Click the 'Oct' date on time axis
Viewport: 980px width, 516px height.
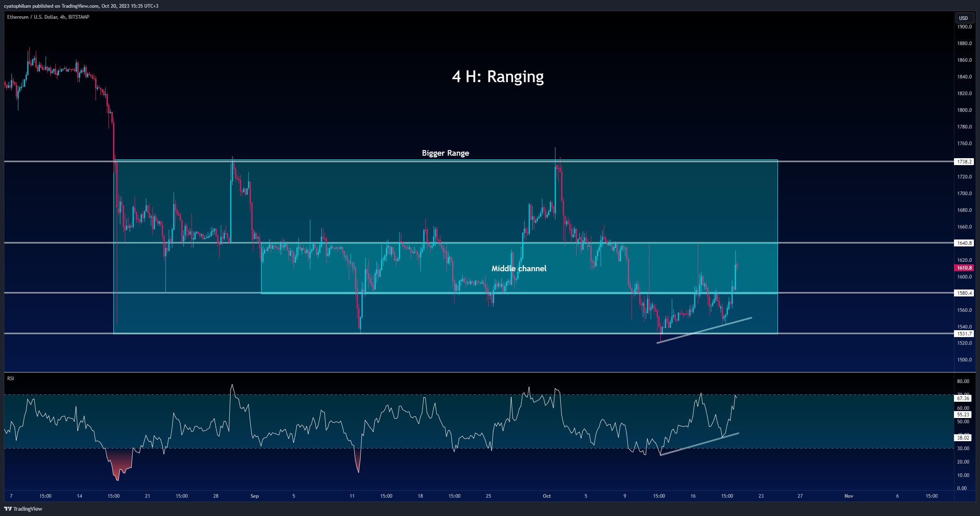(547, 496)
